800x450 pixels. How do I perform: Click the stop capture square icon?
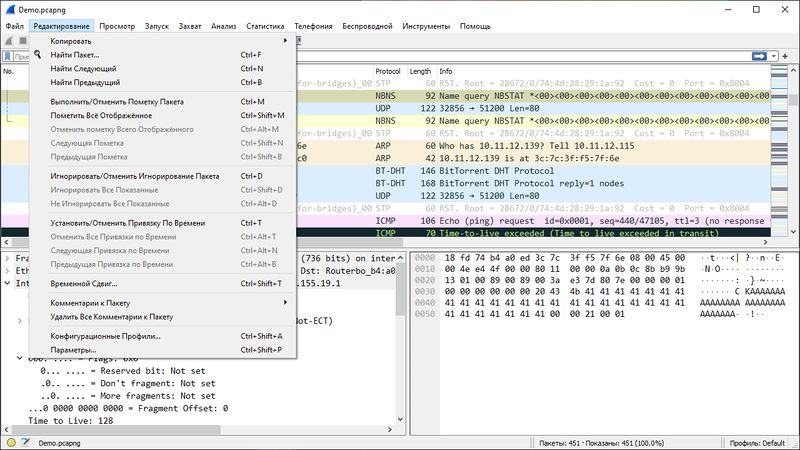(23, 41)
